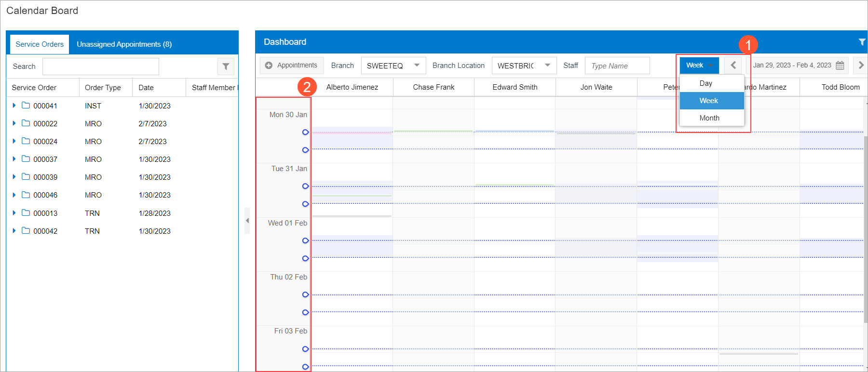Click the Dashboard filter funnel icon
Viewport: 868px width, 372px height.
tap(861, 42)
